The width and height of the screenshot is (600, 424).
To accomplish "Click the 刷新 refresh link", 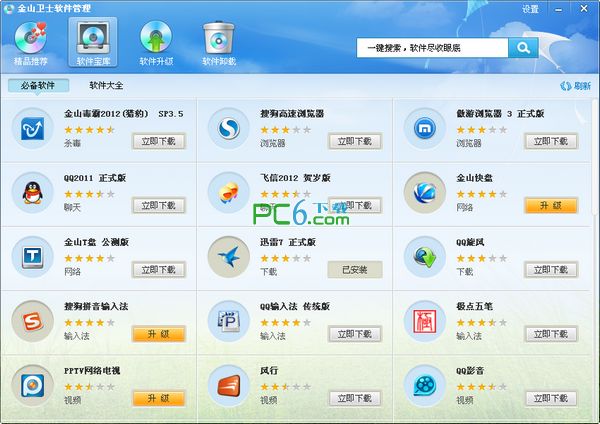I will click(x=575, y=86).
